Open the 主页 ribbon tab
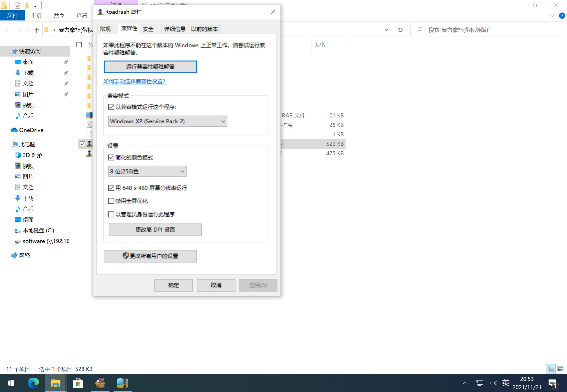Viewport: 567px width, 392px height. (x=36, y=16)
